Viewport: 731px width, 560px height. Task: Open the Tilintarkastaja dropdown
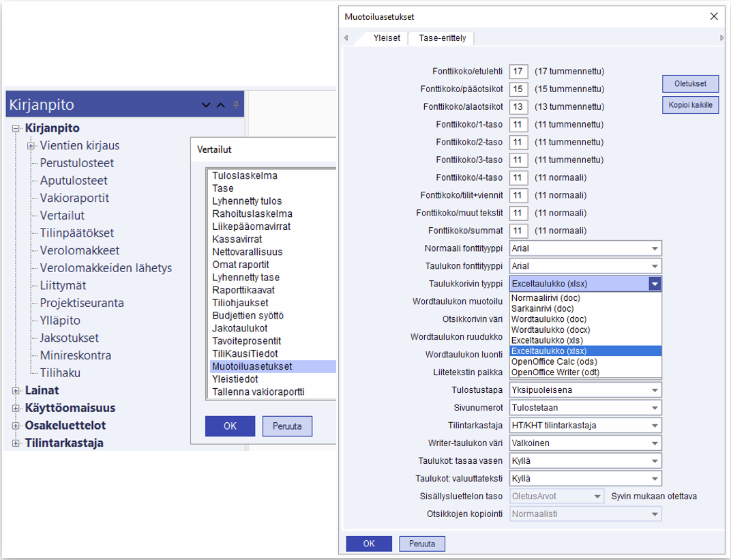[654, 426]
